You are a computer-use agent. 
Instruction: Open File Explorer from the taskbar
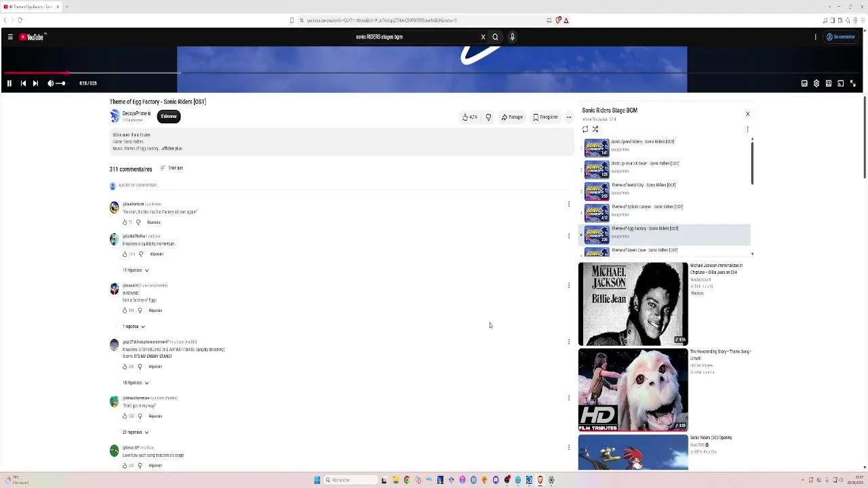point(395,480)
